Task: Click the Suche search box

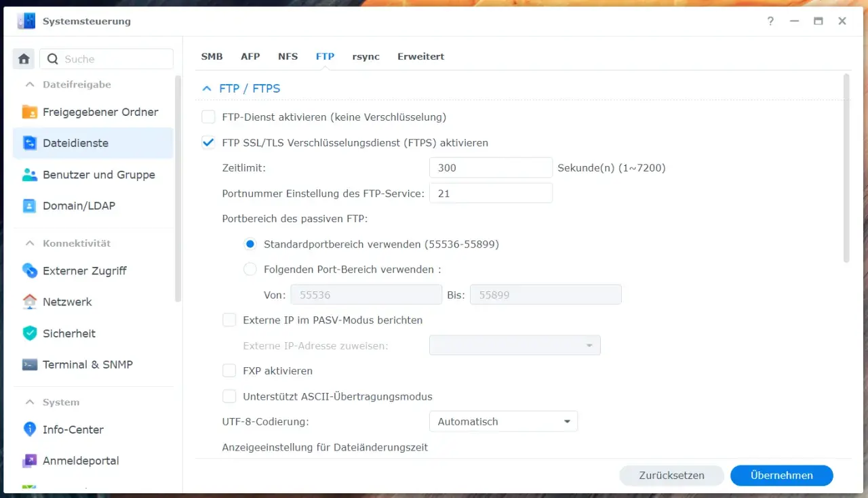Action: pyautogui.click(x=106, y=59)
